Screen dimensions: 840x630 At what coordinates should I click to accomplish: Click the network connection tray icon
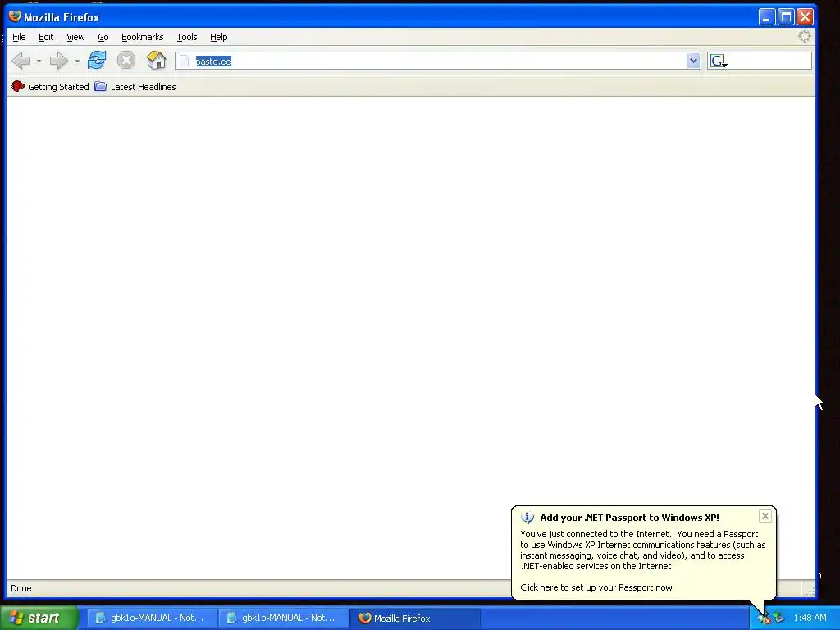[x=779, y=618]
